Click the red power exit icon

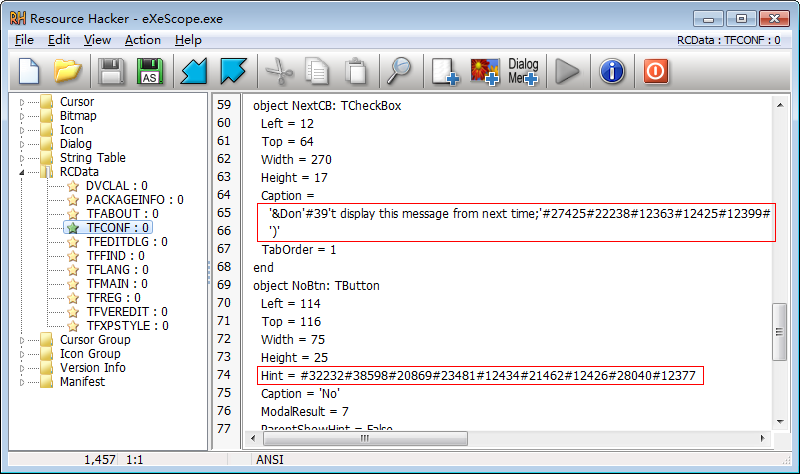[x=656, y=71]
